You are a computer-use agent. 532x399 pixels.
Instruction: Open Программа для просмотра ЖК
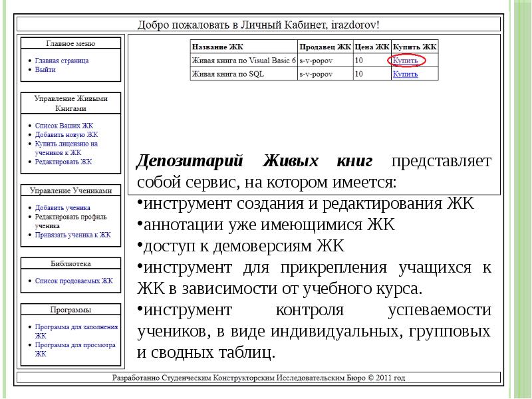[75, 345]
